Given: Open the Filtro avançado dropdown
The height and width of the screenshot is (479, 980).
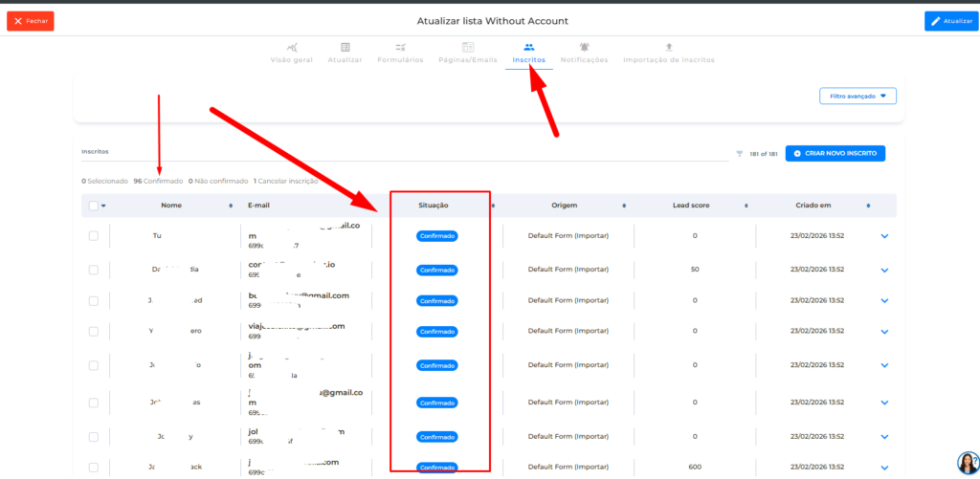Looking at the screenshot, I should [x=857, y=96].
